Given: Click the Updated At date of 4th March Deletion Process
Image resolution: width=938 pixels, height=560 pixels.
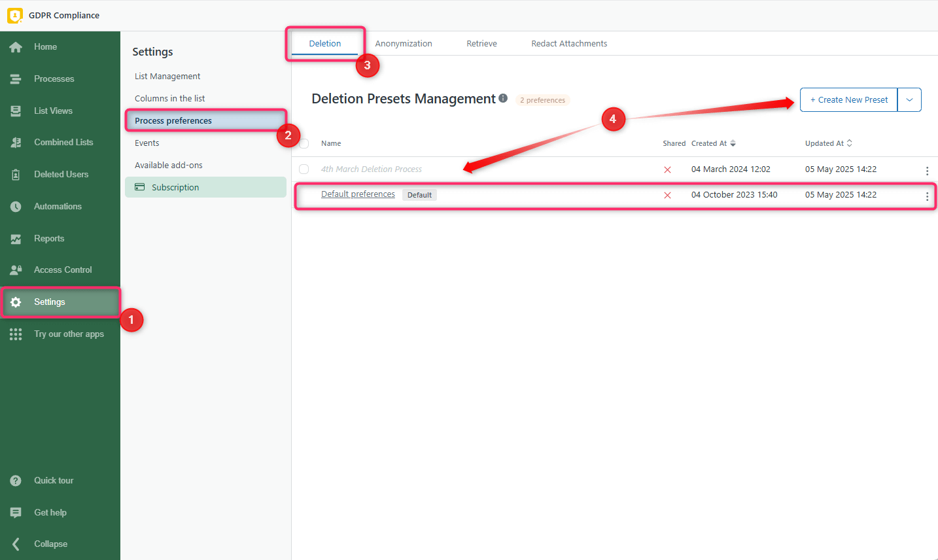Looking at the screenshot, I should point(841,169).
